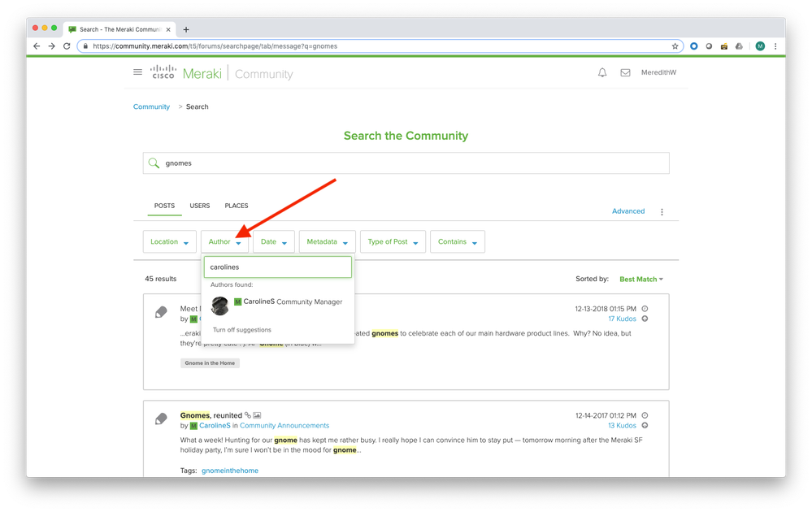Click the notifications bell icon
The width and height of the screenshot is (812, 512).
[x=602, y=72]
